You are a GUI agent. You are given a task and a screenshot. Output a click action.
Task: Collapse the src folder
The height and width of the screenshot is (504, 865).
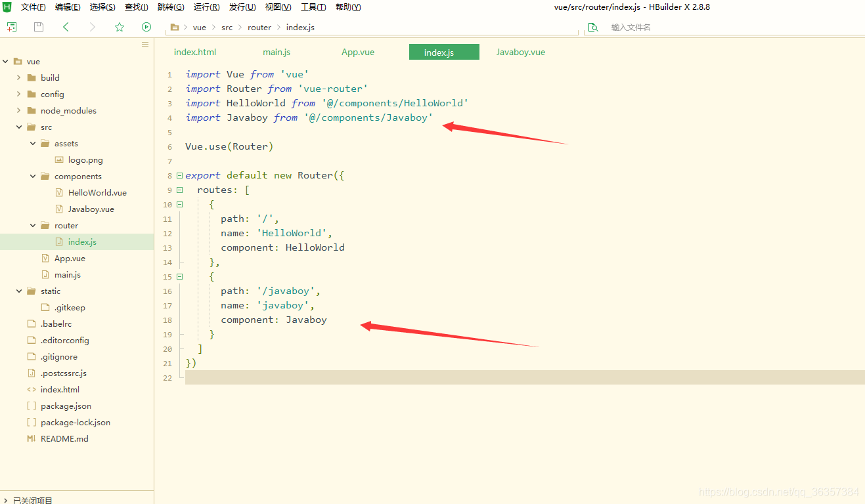click(19, 127)
